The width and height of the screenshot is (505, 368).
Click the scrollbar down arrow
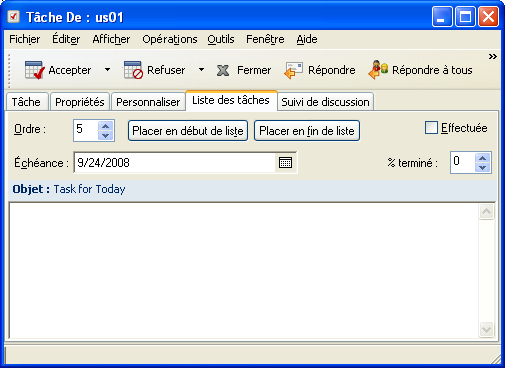click(x=486, y=329)
